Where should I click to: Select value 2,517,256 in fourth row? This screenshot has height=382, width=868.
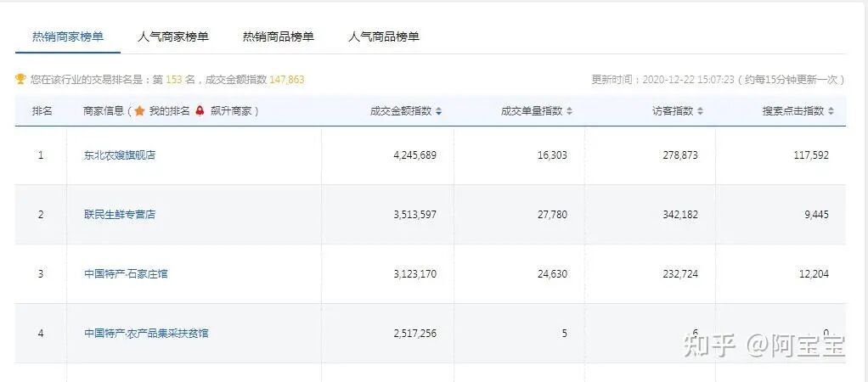click(x=414, y=334)
